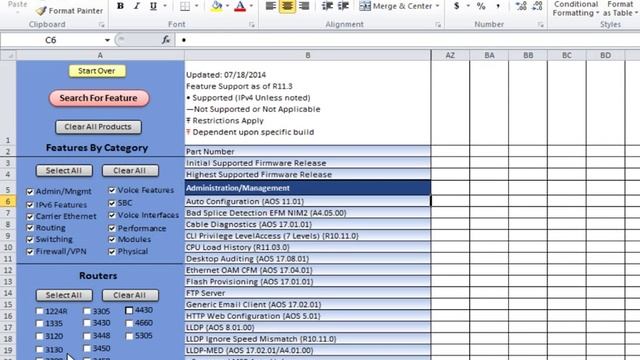This screenshot has height=360, width=640.
Task: Increase the indent
Action: pyautogui.click(x=344, y=6)
